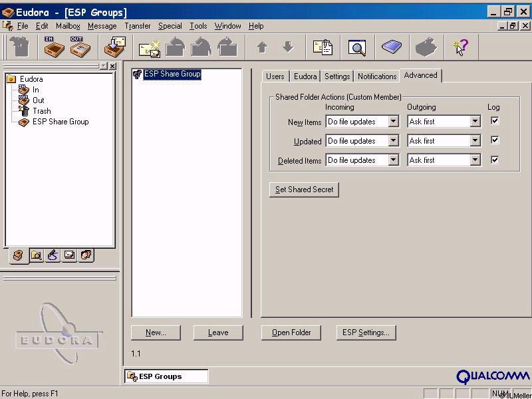
Task: Click the ESP Share Group list icon
Action: click(x=137, y=74)
